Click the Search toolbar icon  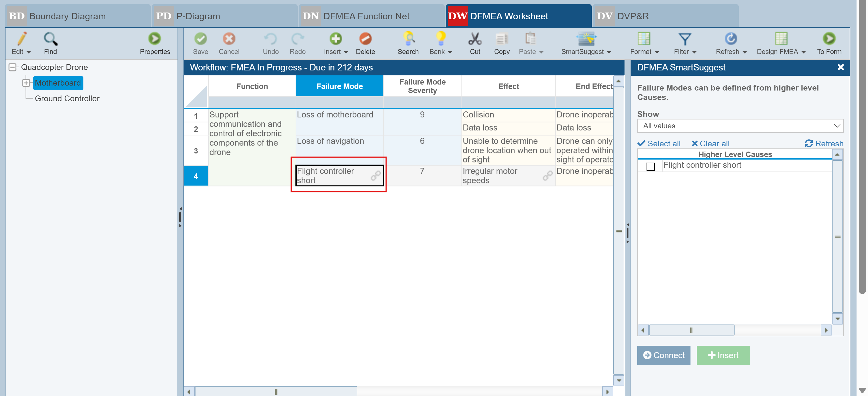[x=408, y=39]
